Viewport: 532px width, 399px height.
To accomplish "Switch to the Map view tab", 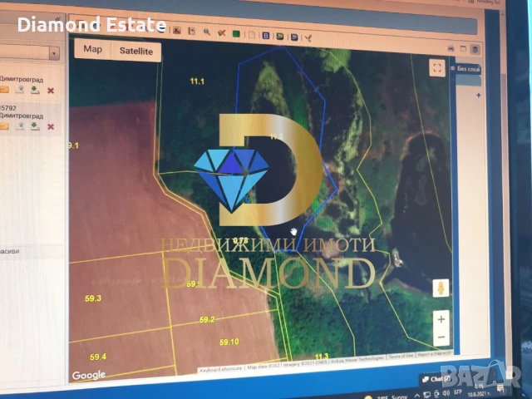I will (x=92, y=49).
